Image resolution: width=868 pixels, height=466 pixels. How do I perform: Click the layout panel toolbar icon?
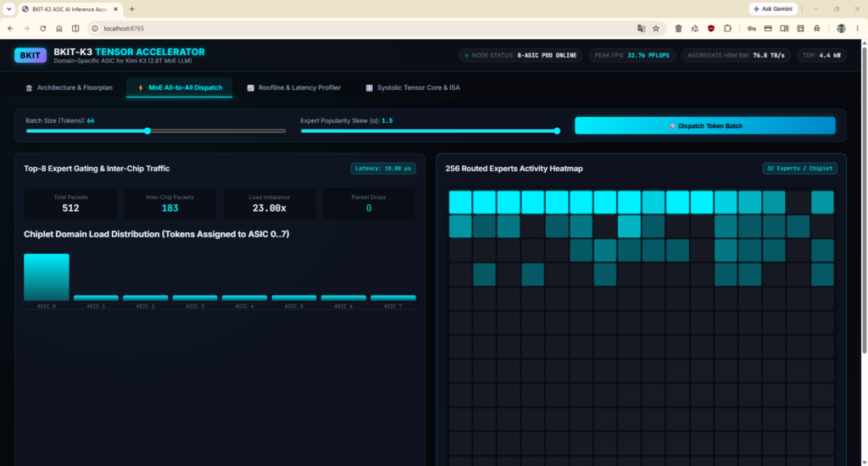800,28
